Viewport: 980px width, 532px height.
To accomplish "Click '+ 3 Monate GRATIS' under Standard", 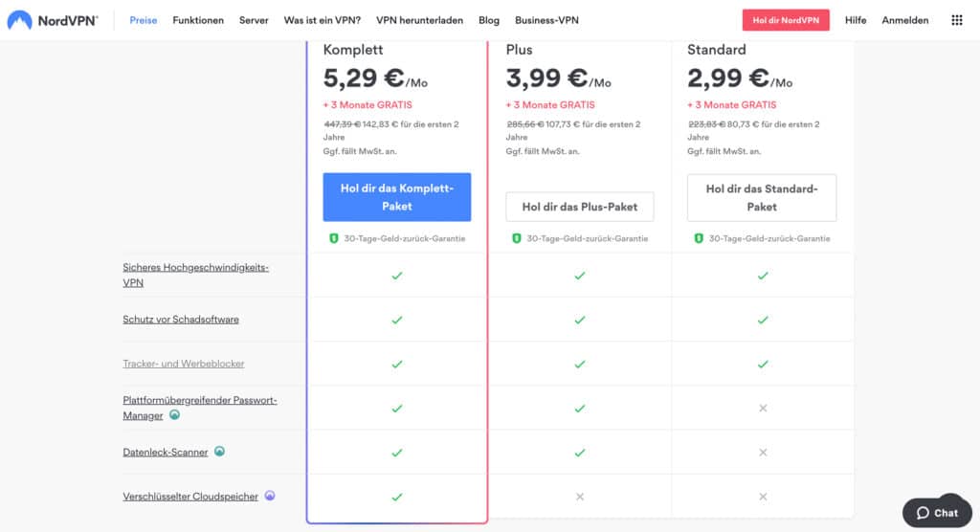I will coord(732,105).
